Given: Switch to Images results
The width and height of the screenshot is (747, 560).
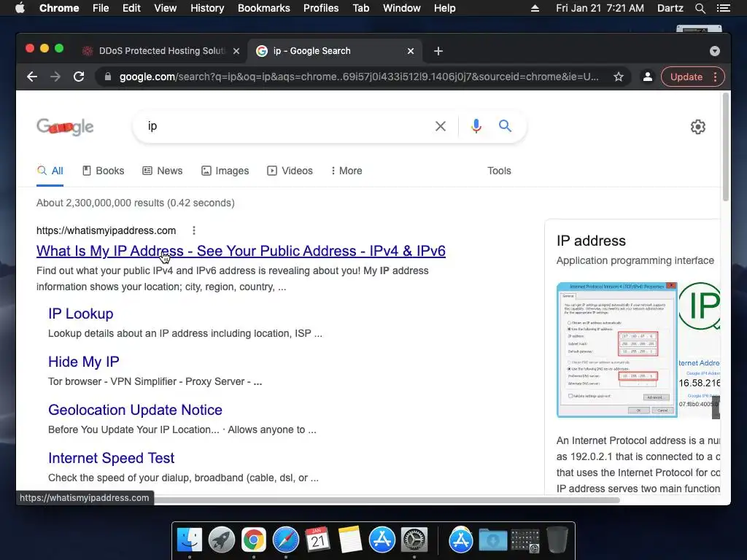Looking at the screenshot, I should [x=225, y=171].
